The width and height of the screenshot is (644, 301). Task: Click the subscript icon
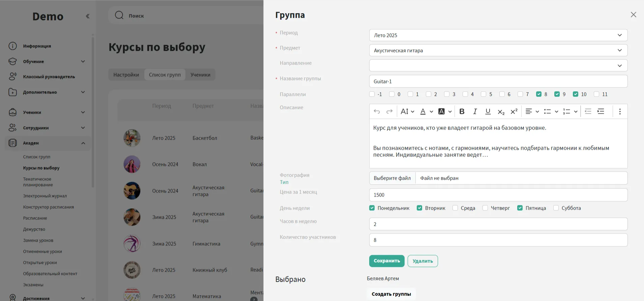(x=501, y=112)
